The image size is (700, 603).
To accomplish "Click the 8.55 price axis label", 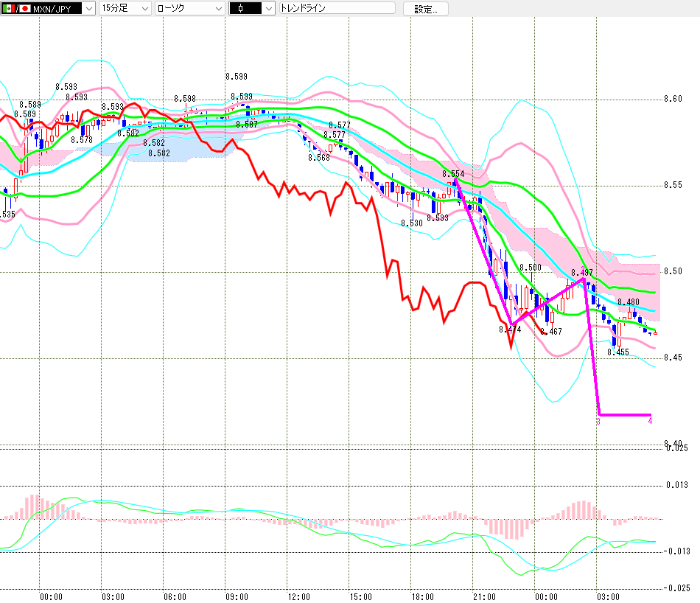I will [x=673, y=185].
